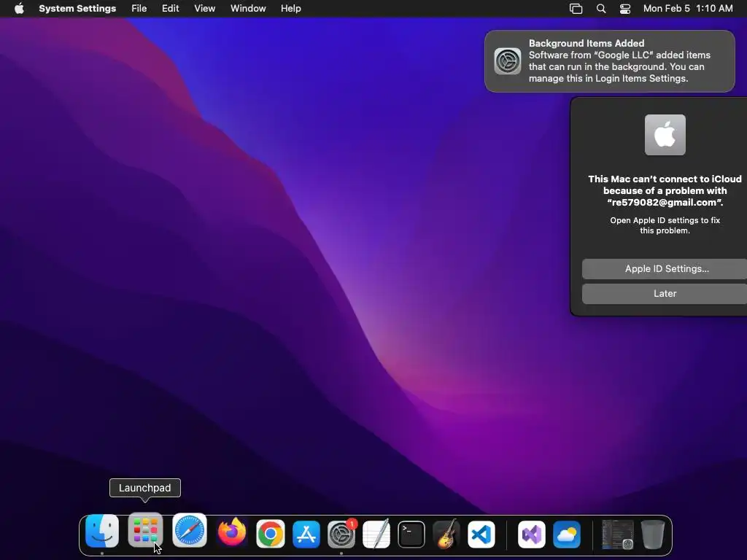This screenshot has width=747, height=560.
Task: Open the Window menu
Action: (x=248, y=9)
